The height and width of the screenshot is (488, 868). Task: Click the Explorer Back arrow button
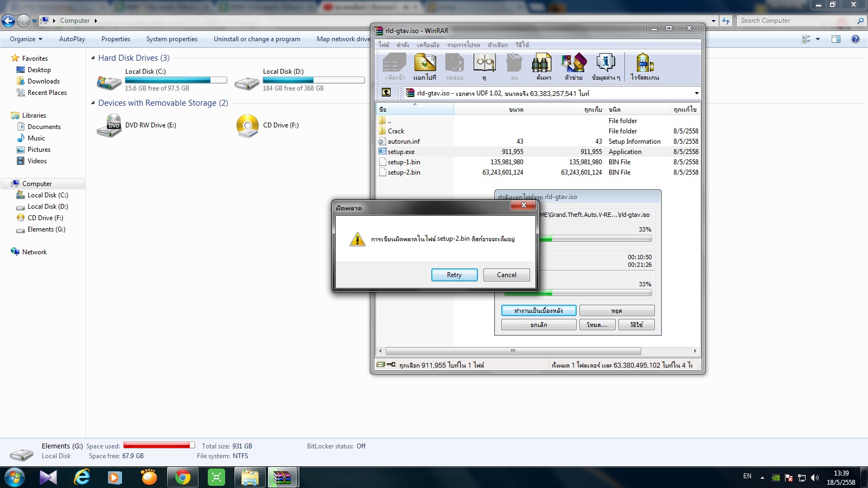tap(8, 21)
